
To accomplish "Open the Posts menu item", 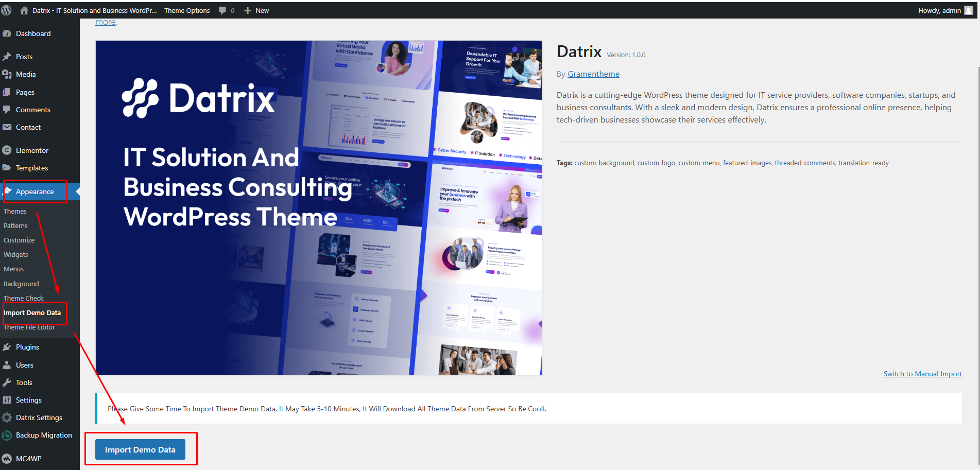I will click(24, 57).
